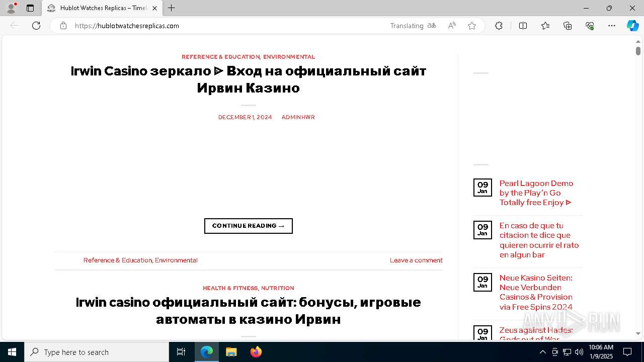Image resolution: width=644 pixels, height=362 pixels.
Task: Toggle split screen view
Action: (523, 26)
